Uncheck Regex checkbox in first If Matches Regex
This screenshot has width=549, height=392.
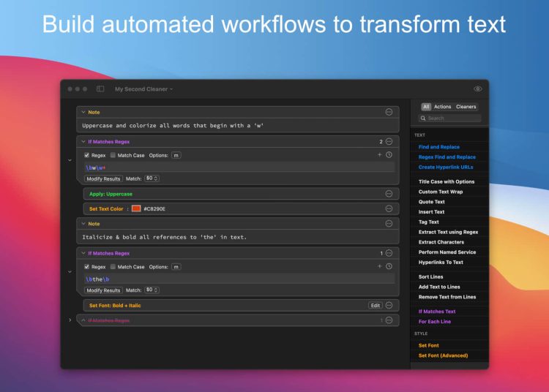(x=87, y=155)
